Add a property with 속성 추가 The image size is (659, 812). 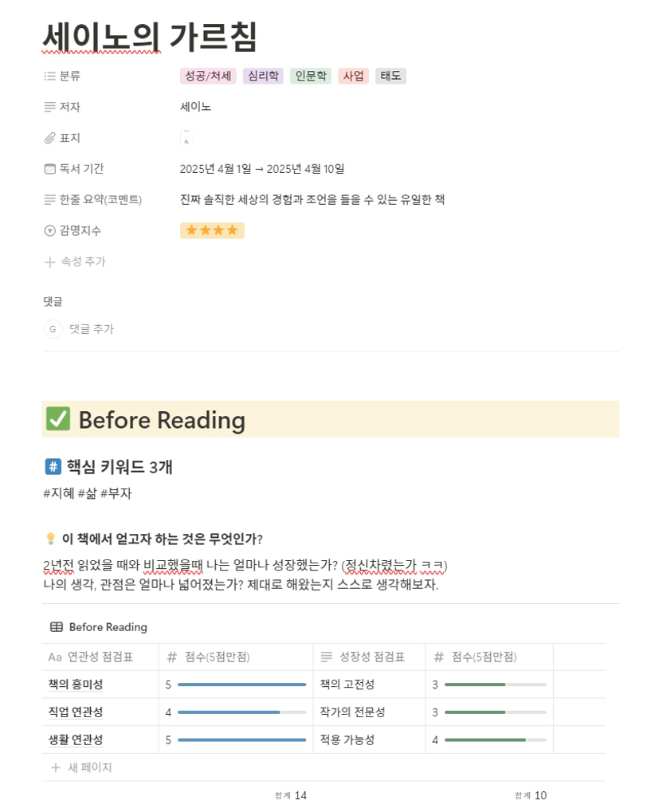tap(76, 261)
